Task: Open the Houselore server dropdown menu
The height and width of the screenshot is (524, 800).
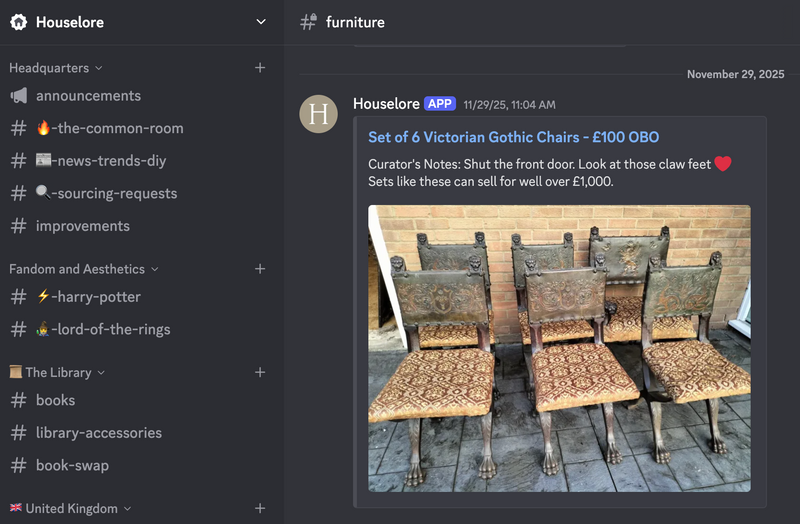Action: pos(261,22)
